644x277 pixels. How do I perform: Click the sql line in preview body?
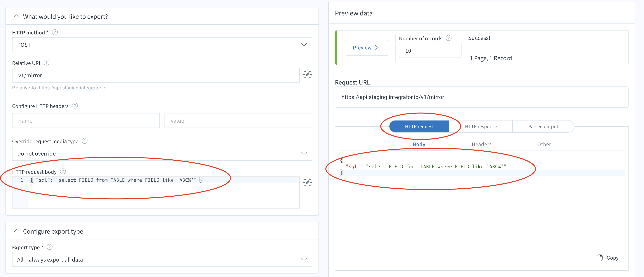click(x=426, y=166)
